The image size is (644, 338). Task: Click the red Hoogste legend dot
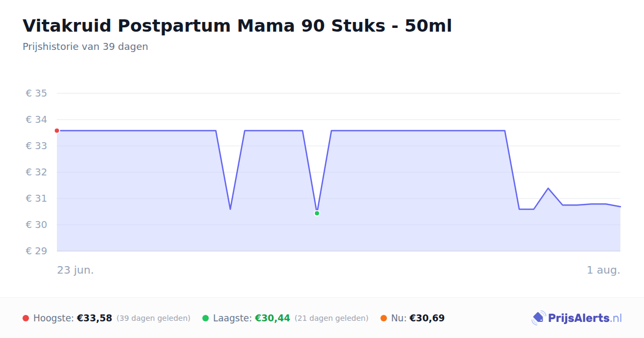(x=26, y=318)
